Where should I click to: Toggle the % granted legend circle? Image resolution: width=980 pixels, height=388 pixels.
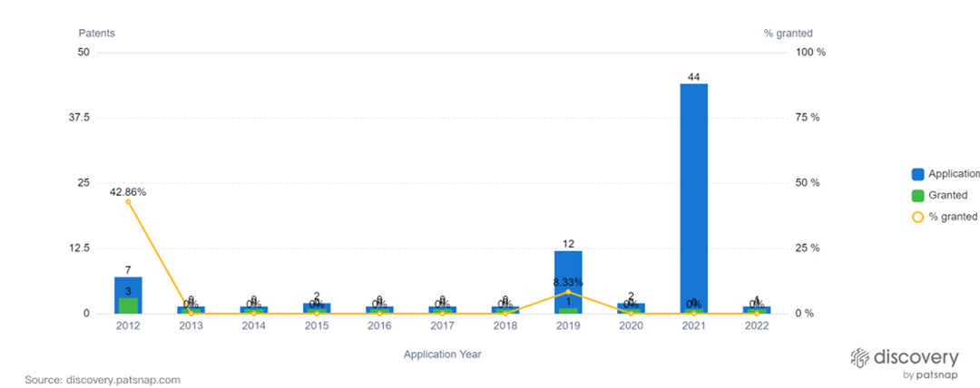(x=917, y=217)
